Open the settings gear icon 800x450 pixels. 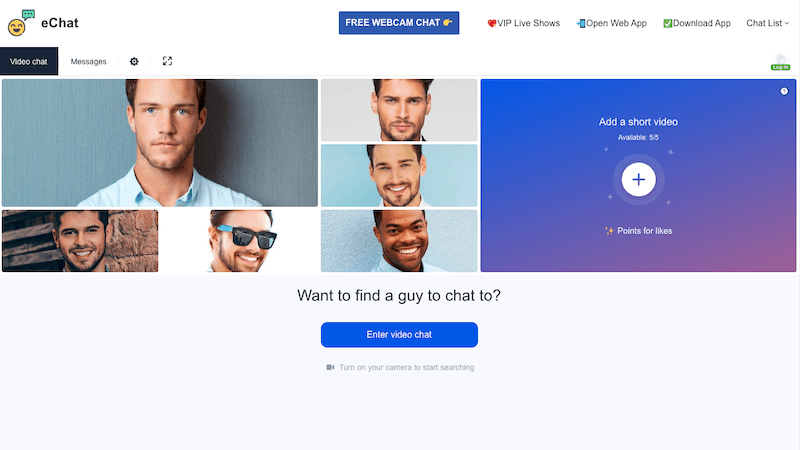point(134,61)
